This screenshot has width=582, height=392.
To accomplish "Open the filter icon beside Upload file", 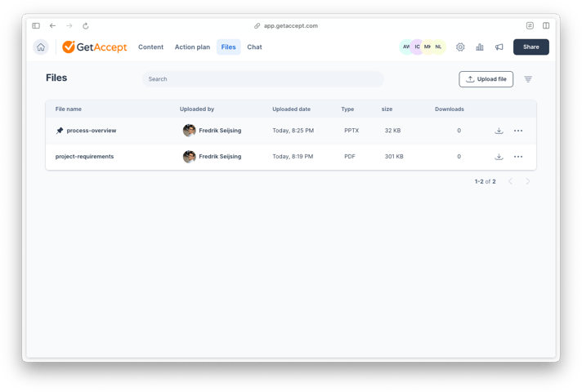I will [x=528, y=79].
